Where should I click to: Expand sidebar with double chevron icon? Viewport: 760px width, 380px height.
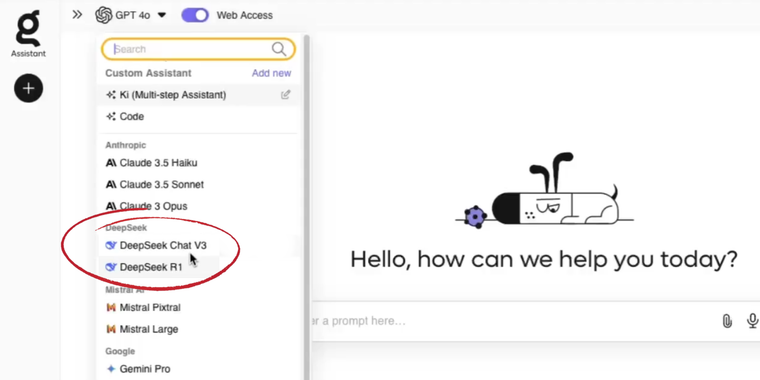(77, 15)
